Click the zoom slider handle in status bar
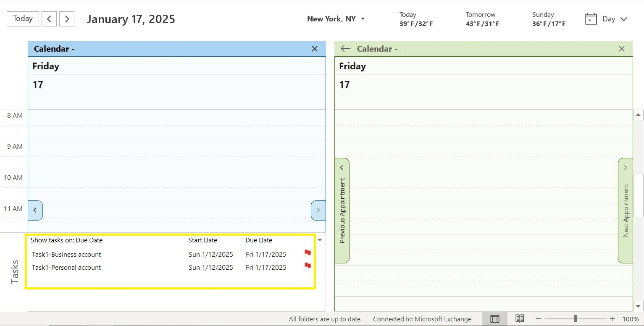 point(576,318)
